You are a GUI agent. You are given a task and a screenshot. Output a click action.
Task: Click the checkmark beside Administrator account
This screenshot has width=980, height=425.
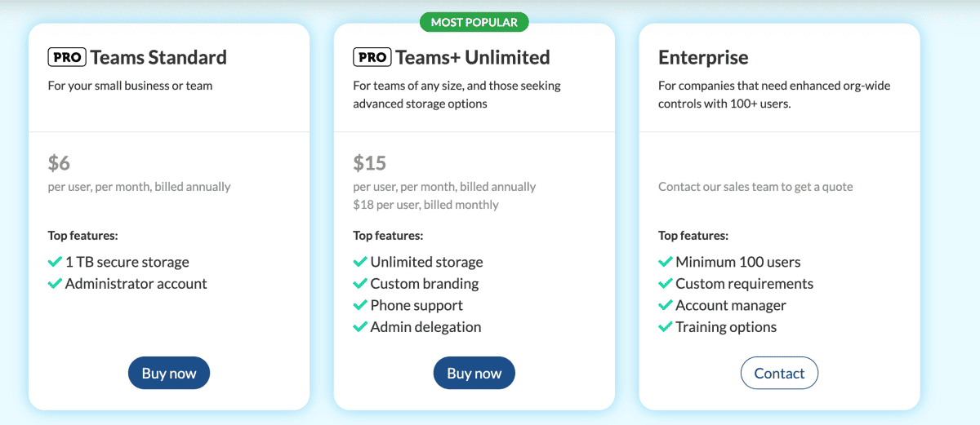click(x=55, y=284)
